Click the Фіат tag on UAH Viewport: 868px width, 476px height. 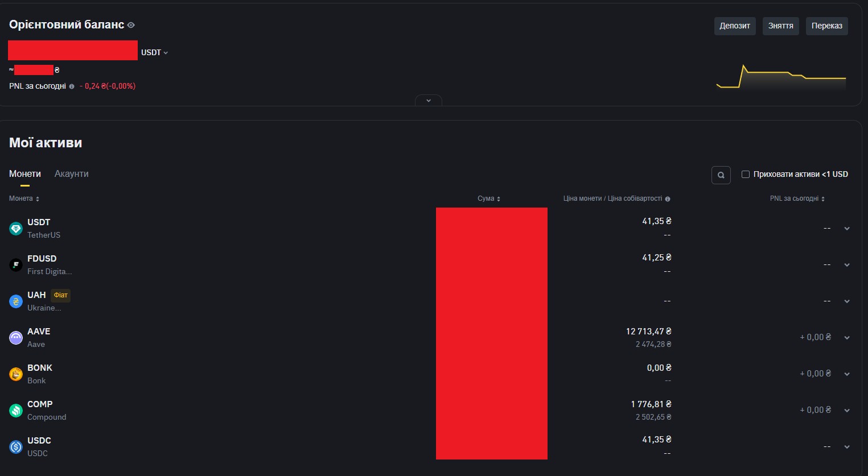tap(61, 295)
